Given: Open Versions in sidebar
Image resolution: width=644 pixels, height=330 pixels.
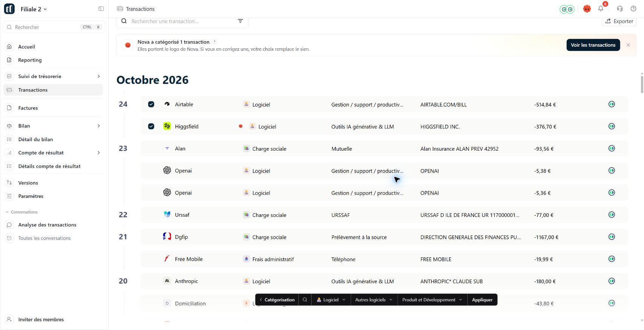Looking at the screenshot, I should tap(53, 183).
